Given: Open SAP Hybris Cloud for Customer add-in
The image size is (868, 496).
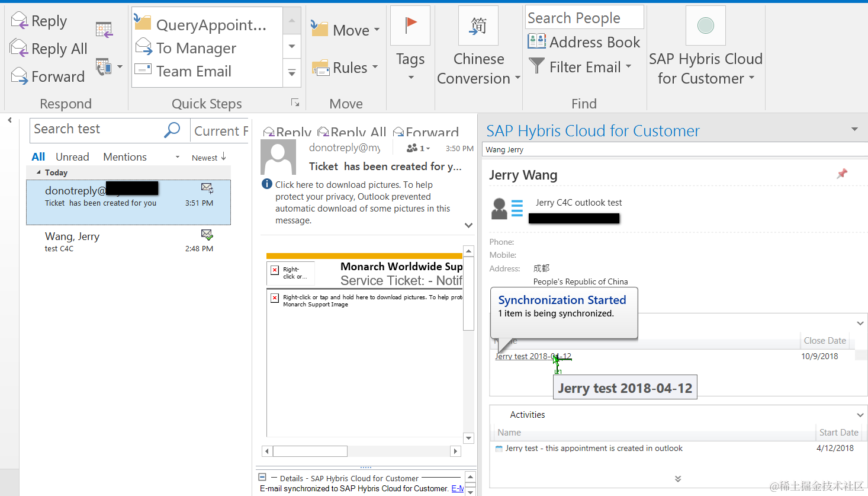Looking at the screenshot, I should pos(705,46).
